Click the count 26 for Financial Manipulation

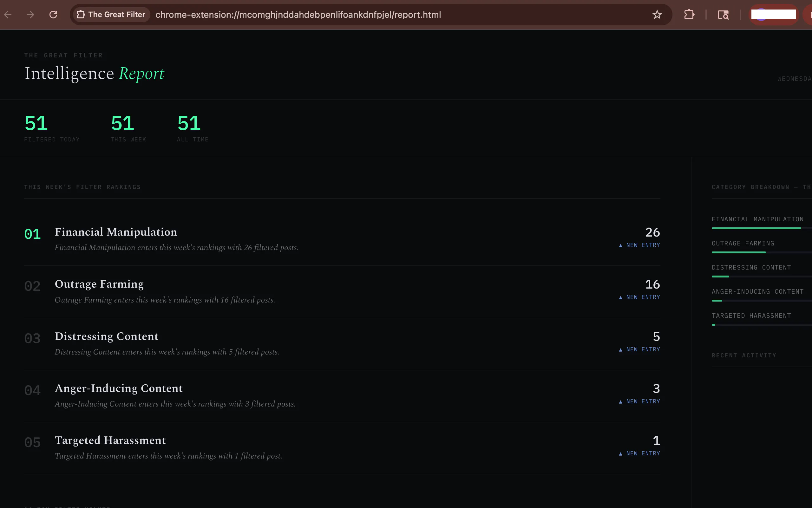[x=652, y=232]
